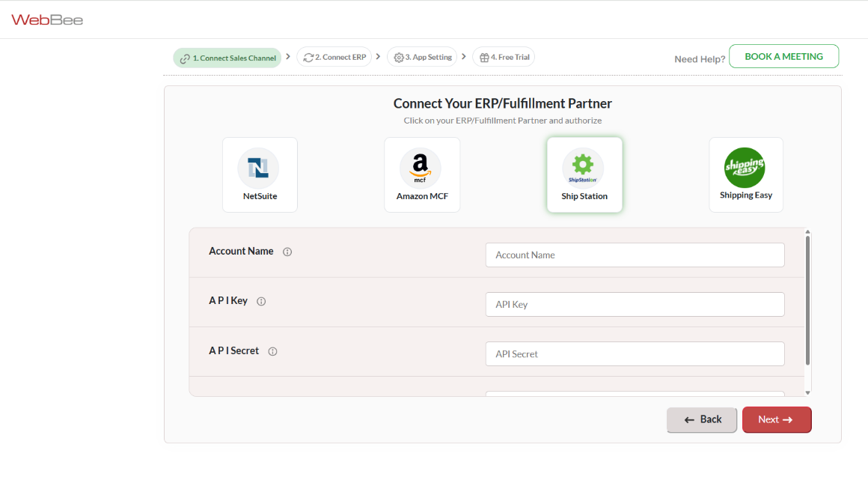Click the form's vertical scrollbar thumb

pos(807,300)
